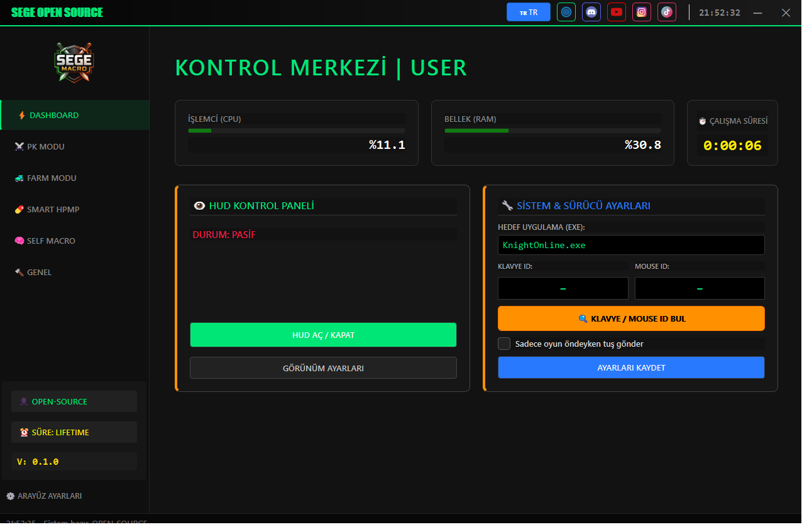Image resolution: width=802 pixels, height=532 pixels.
Task: Click the version V: 0.1.0 text
Action: click(x=38, y=462)
